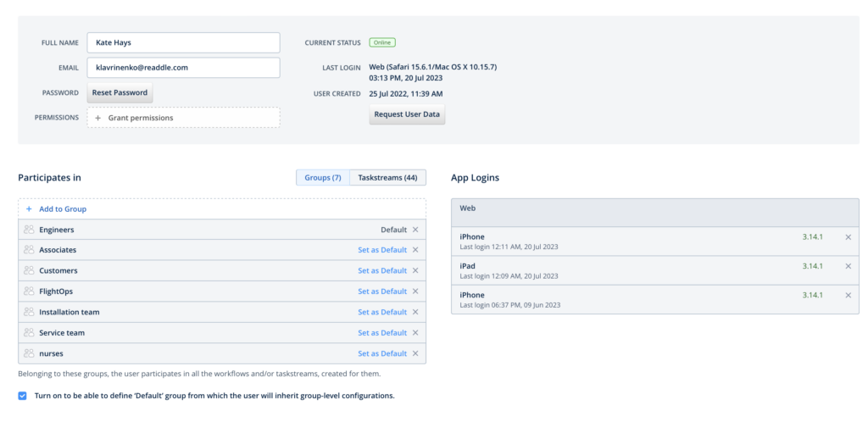Image resolution: width=868 pixels, height=433 pixels.
Task: Click the Request User Data button
Action: 407,114
